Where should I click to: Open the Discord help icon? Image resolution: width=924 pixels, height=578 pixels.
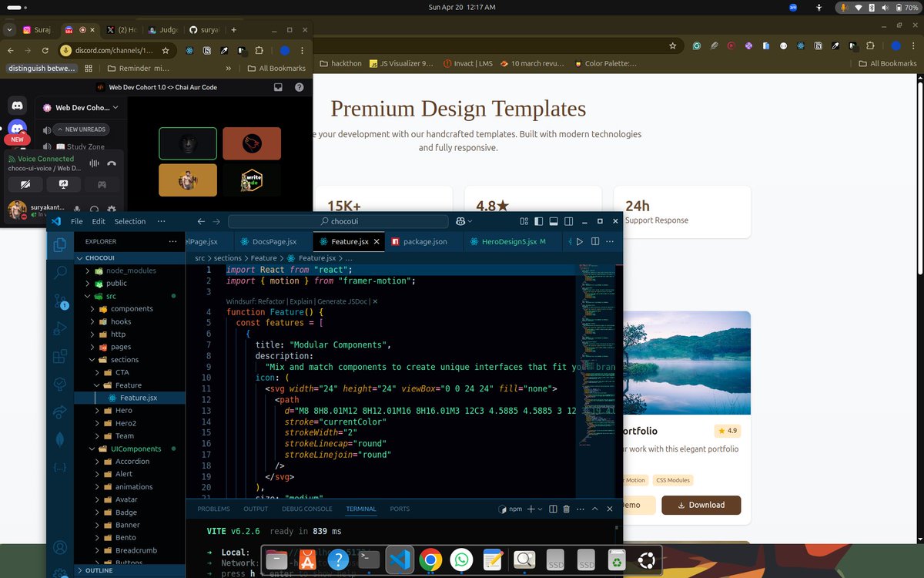299,87
